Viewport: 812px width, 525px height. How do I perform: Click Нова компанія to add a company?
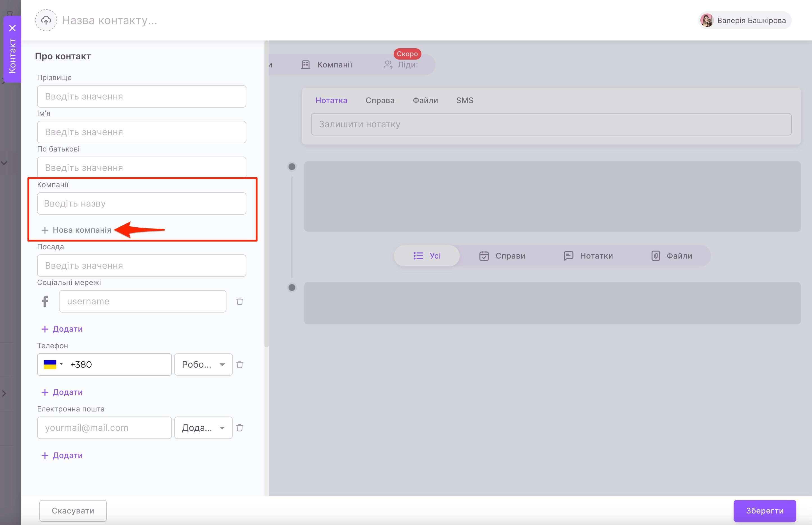point(77,230)
